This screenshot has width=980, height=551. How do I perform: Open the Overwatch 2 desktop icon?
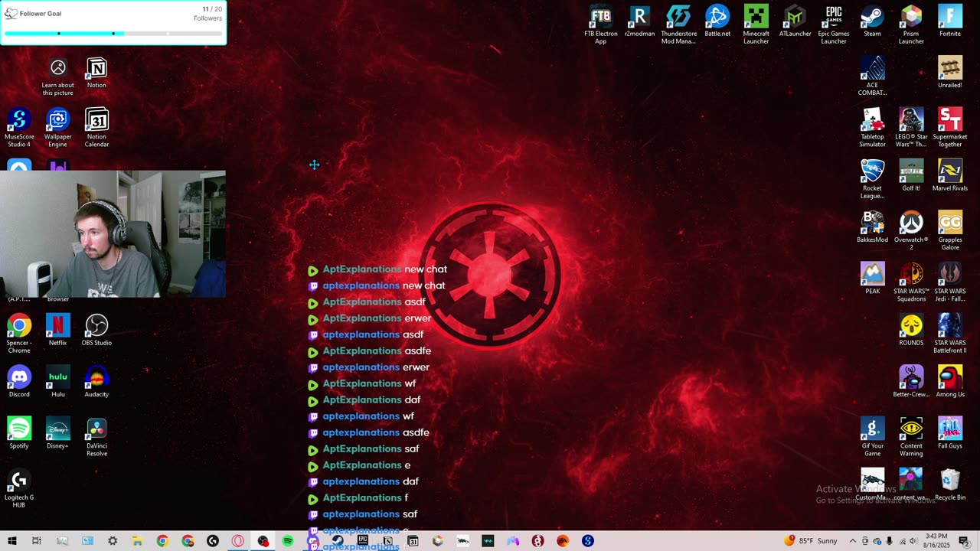click(x=911, y=230)
